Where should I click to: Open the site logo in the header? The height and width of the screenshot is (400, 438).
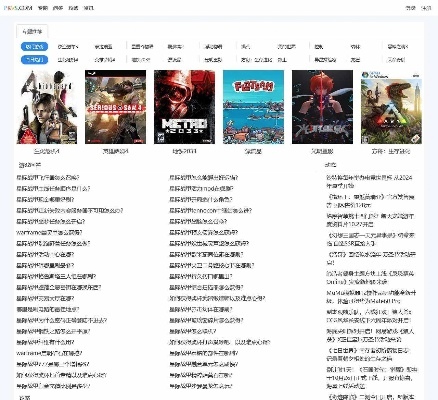[18, 8]
